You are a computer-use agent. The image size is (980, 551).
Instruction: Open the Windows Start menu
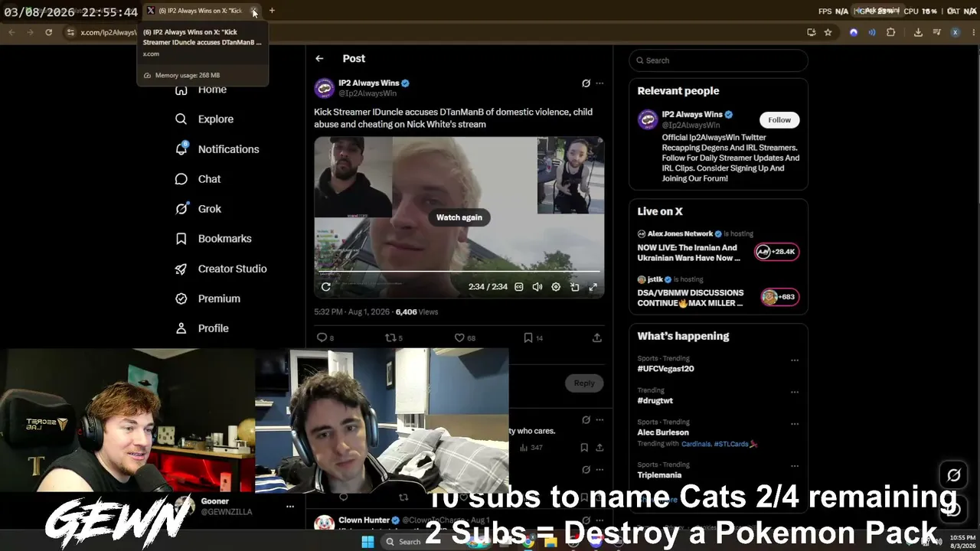367,542
